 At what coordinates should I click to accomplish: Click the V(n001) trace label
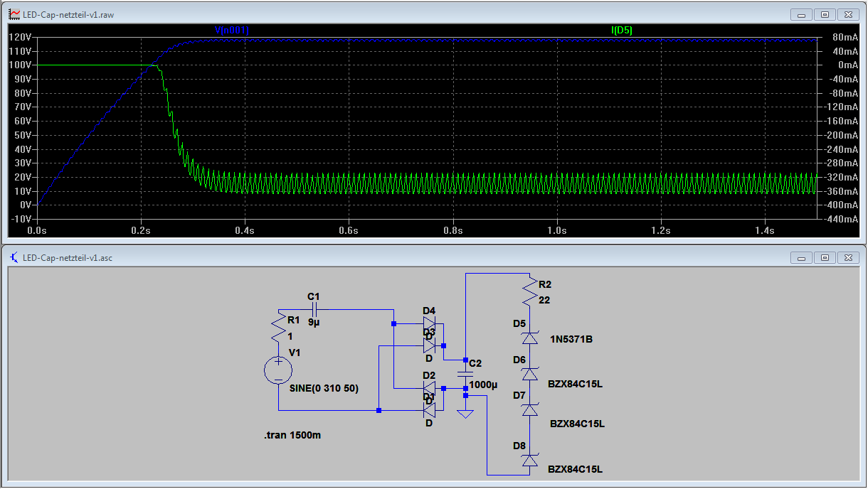[x=232, y=31]
